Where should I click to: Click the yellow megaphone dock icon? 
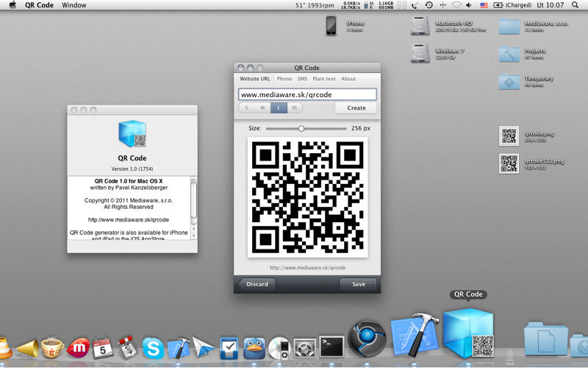click(x=28, y=348)
